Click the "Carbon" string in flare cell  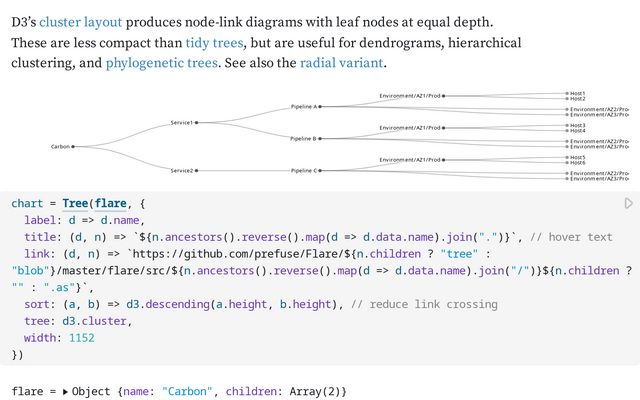(187, 392)
